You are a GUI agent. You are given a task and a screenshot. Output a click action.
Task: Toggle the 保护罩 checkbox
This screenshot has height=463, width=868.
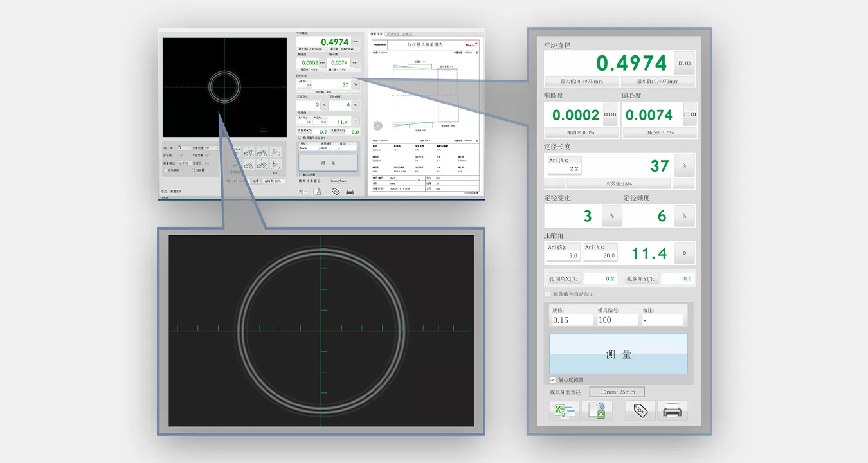point(194,170)
